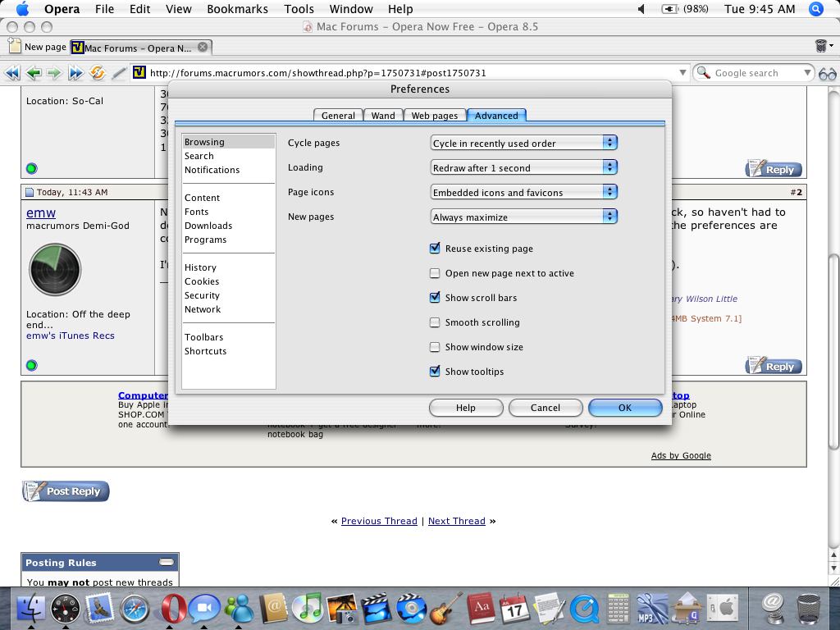Open the Previous Thread link
The image size is (840, 630).
(x=379, y=521)
